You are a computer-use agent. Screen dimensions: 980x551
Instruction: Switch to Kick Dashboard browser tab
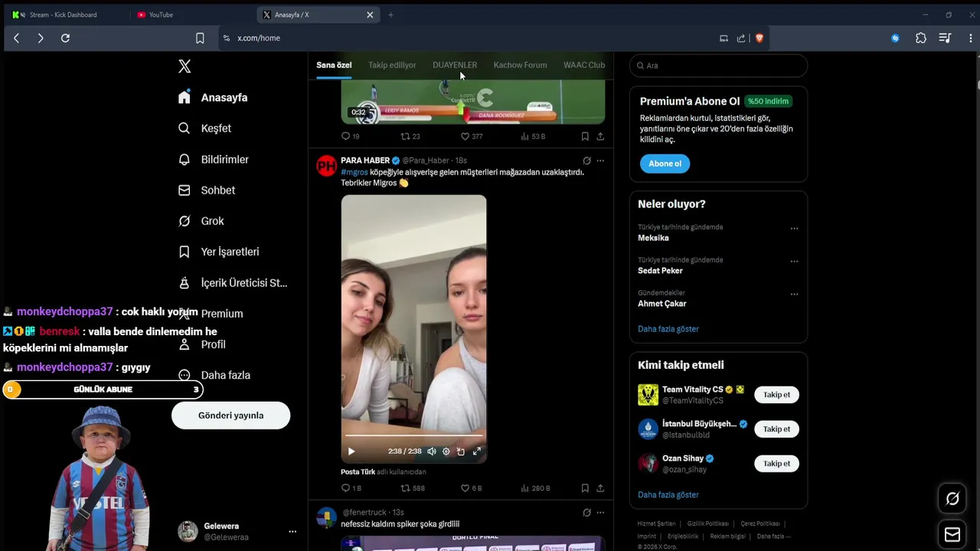[65, 15]
